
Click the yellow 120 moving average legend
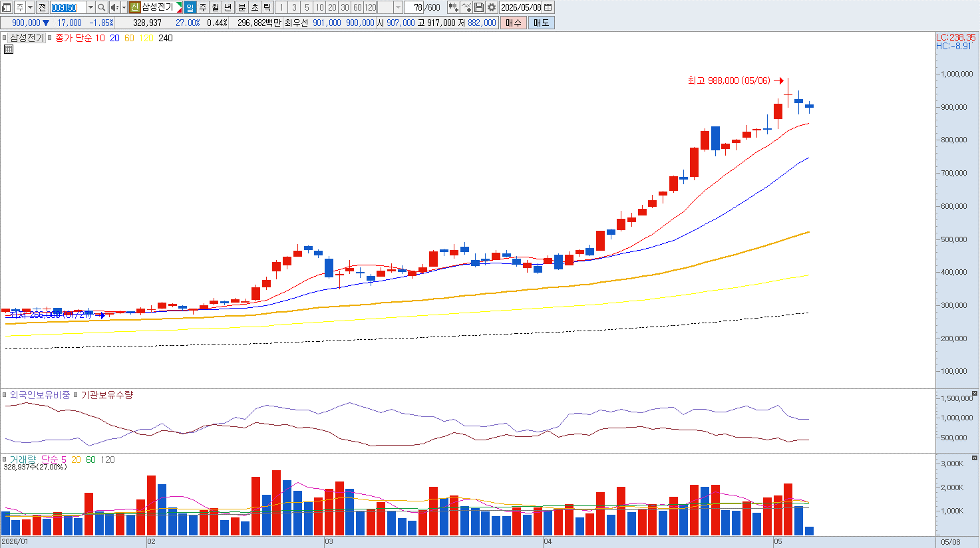pyautogui.click(x=146, y=38)
